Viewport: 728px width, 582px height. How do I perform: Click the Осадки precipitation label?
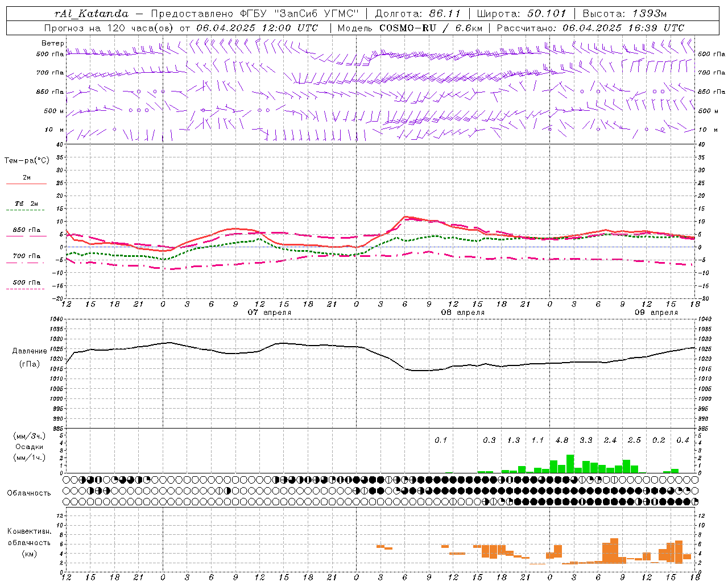click(x=30, y=447)
